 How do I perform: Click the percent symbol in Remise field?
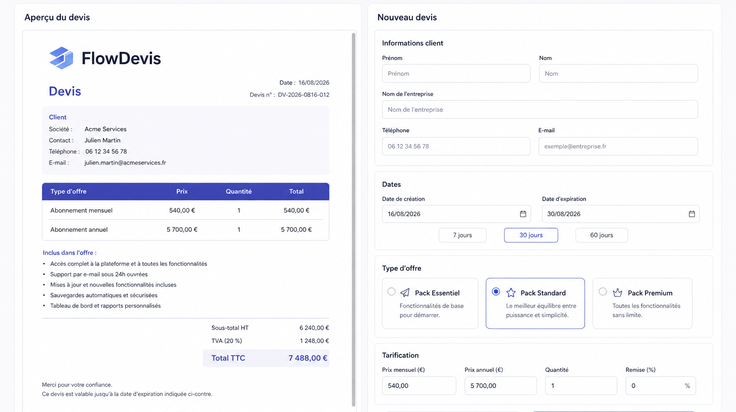687,386
